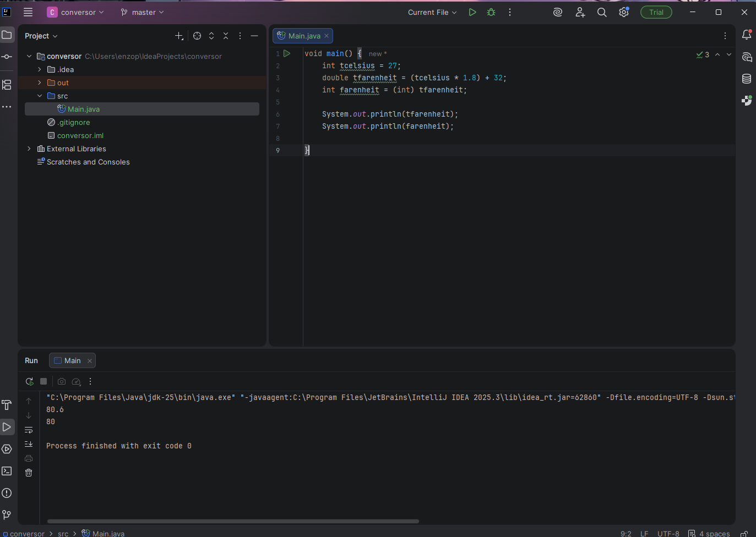Toggle scroll to end of console output
This screenshot has height=537, width=756.
[x=29, y=444]
